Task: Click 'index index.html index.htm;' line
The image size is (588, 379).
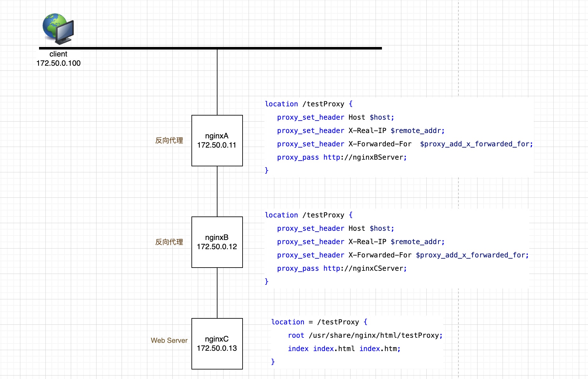Action: [344, 349]
